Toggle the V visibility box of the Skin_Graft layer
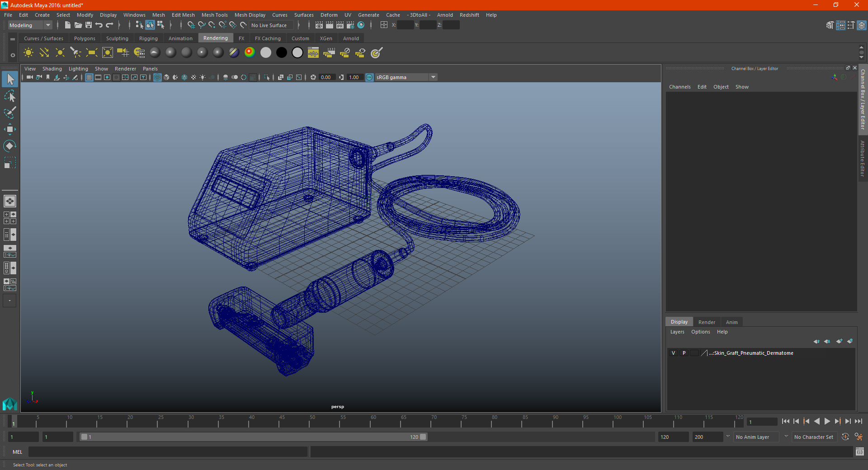The height and width of the screenshot is (470, 868). pos(673,353)
